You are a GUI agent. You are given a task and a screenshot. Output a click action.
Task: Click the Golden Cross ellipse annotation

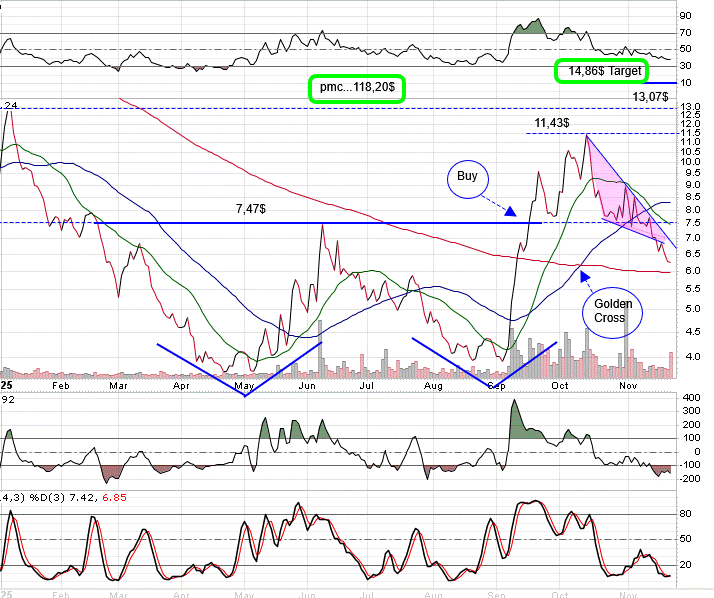pos(612,311)
